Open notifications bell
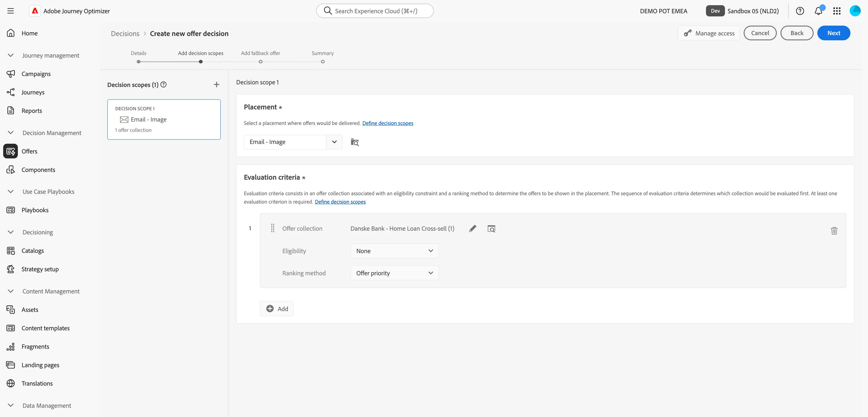 pyautogui.click(x=818, y=11)
